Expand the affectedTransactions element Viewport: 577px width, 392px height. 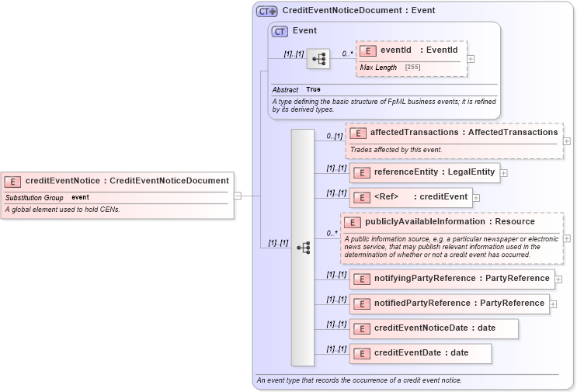point(567,141)
